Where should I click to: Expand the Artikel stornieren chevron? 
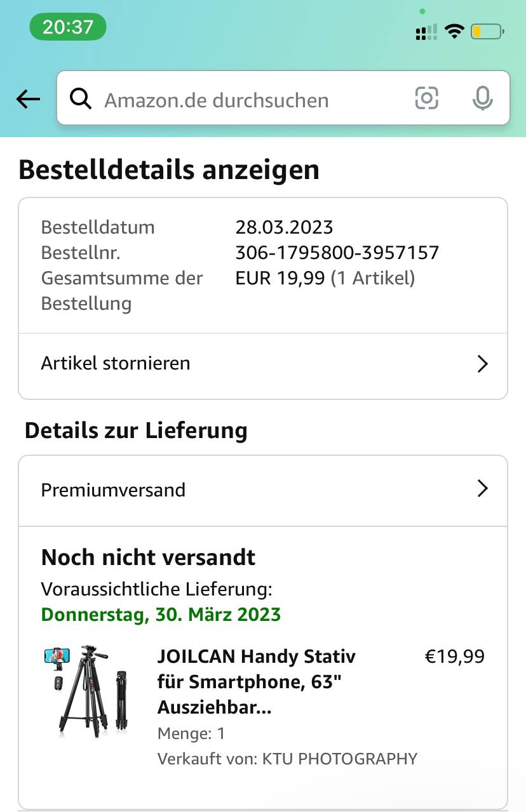pyautogui.click(x=482, y=364)
